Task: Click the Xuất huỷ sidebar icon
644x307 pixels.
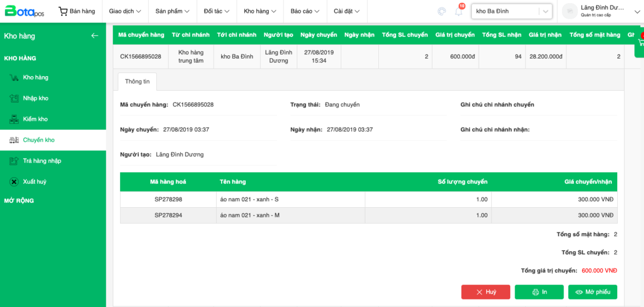Action: click(14, 182)
